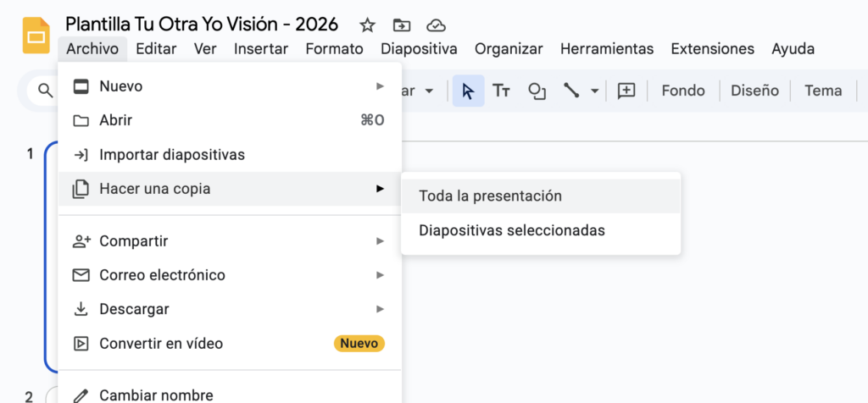Click the move to folder icon

point(402,25)
